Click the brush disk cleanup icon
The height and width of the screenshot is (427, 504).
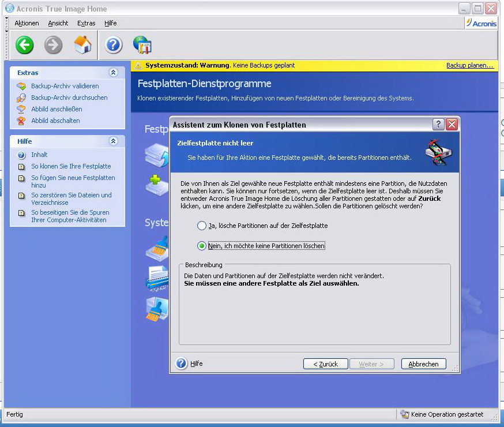[157, 249]
